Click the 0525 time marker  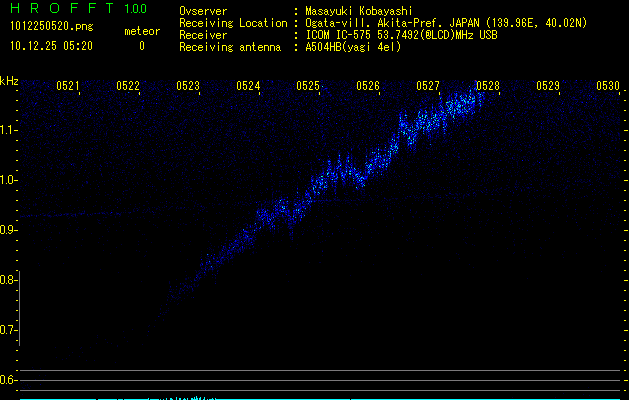coord(308,86)
